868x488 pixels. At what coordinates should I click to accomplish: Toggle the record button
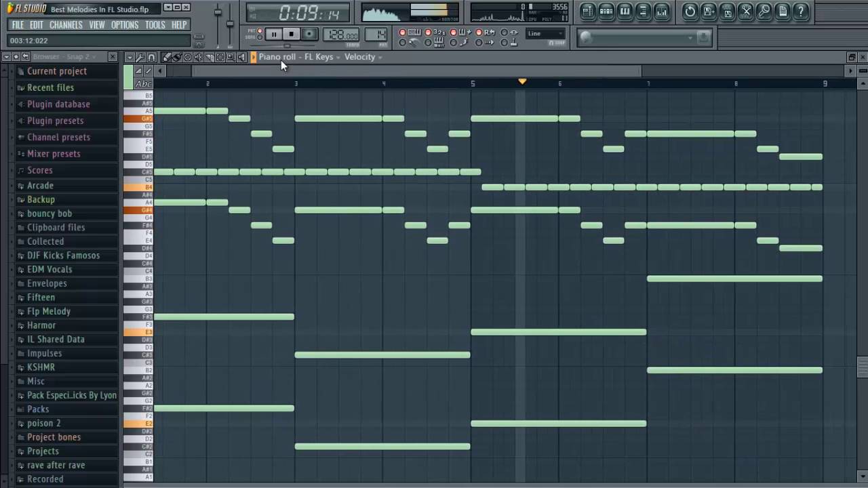(309, 34)
